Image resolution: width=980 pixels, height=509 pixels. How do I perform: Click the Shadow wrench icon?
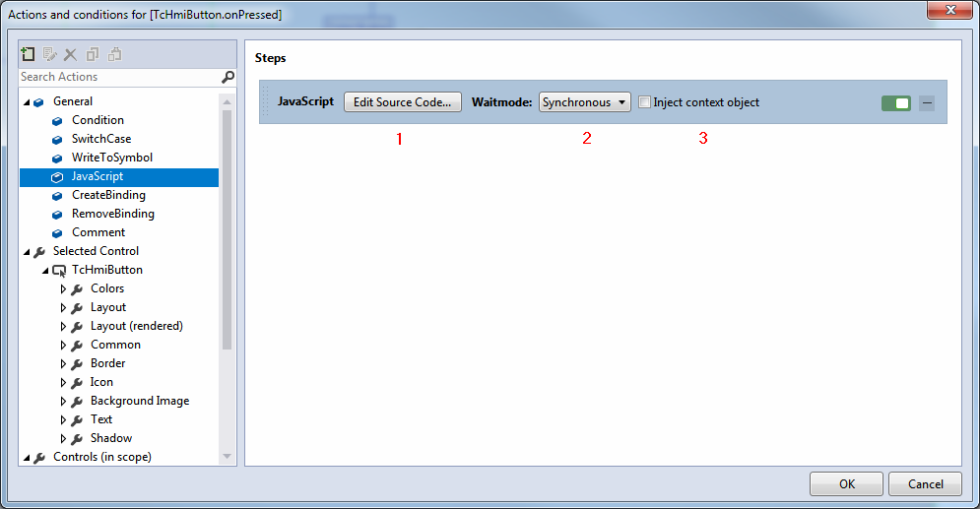click(77, 439)
